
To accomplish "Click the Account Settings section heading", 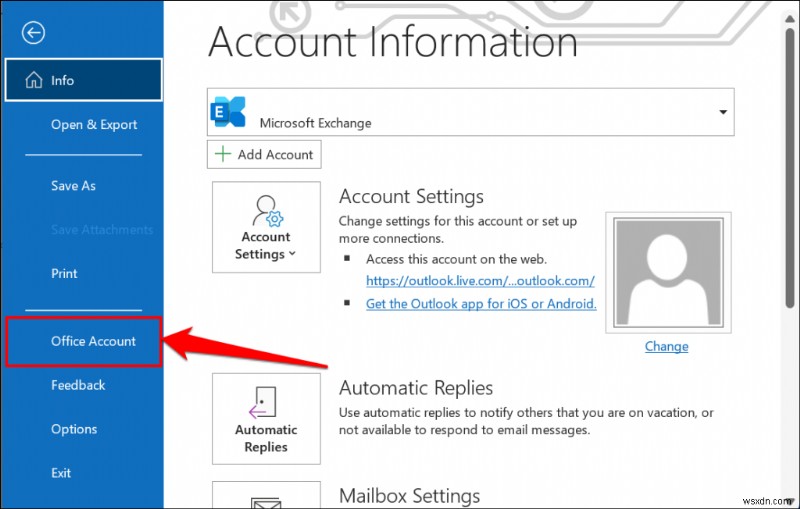I will (411, 196).
